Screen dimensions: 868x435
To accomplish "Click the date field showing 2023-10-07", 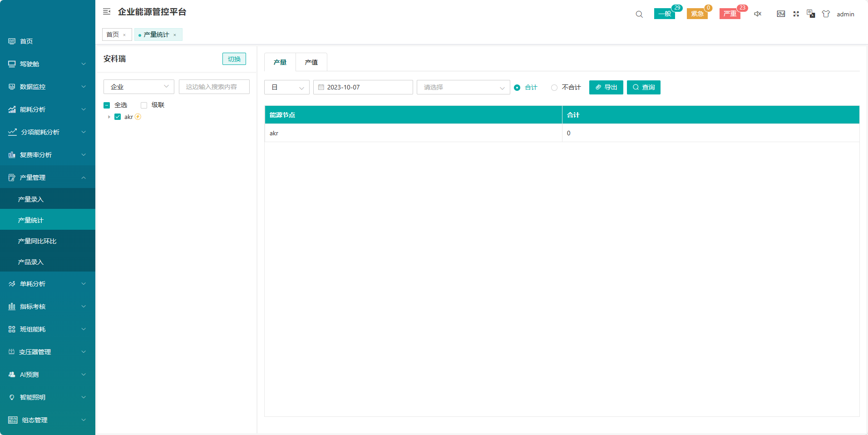I will pos(363,87).
